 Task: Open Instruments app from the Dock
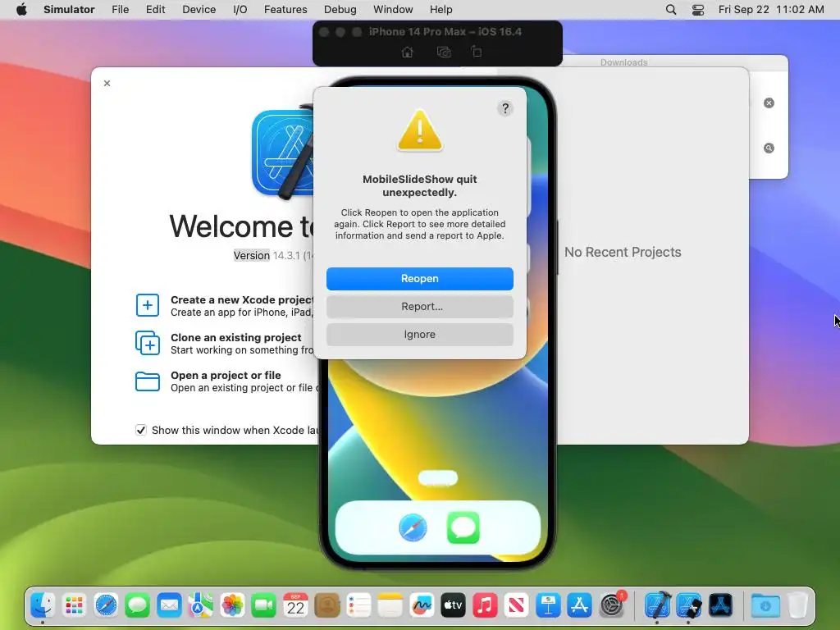click(720, 605)
